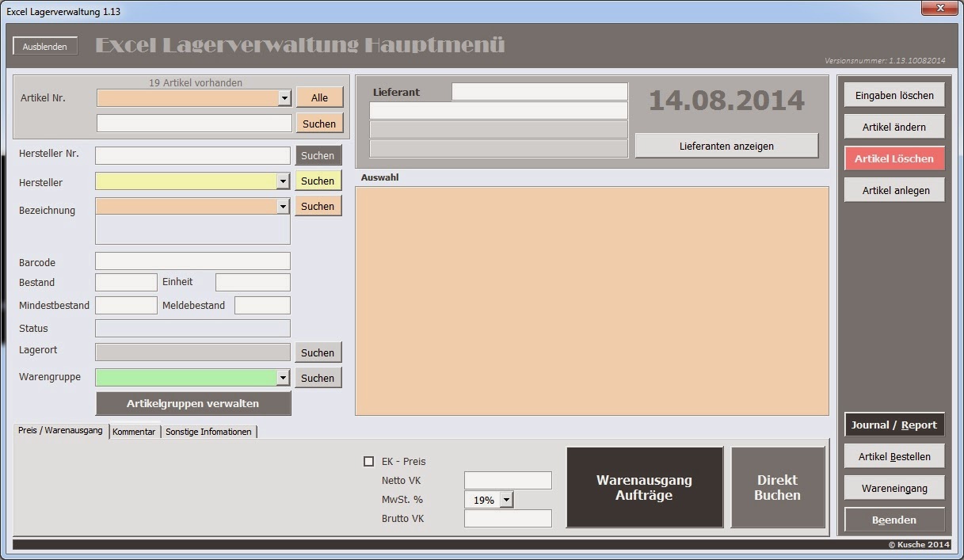This screenshot has width=964, height=560.
Task: Click Artikel anlegen
Action: [x=894, y=190]
